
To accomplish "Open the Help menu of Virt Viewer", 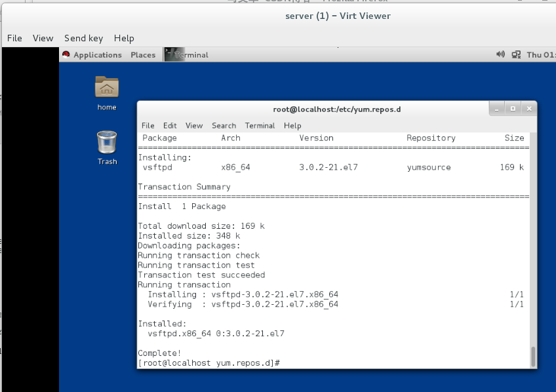I will click(124, 38).
